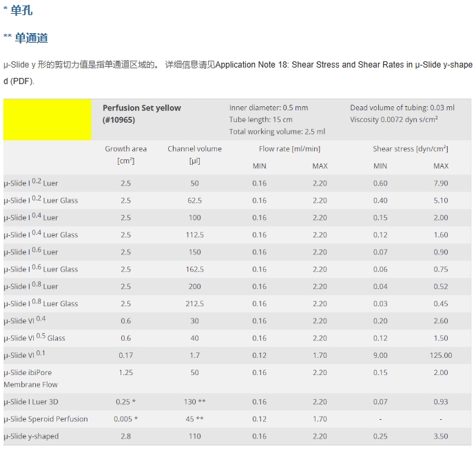Click the 'µ-Slide I 0.4 Luer' row label

31,217
